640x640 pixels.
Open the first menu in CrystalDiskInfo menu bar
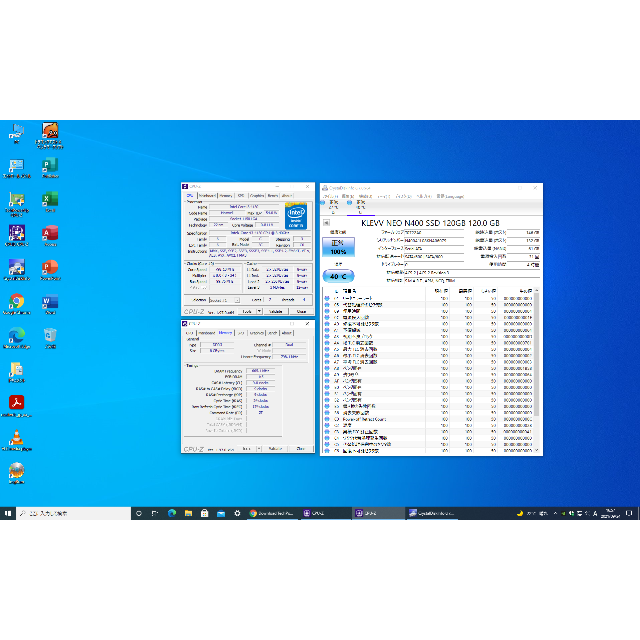pos(331,196)
